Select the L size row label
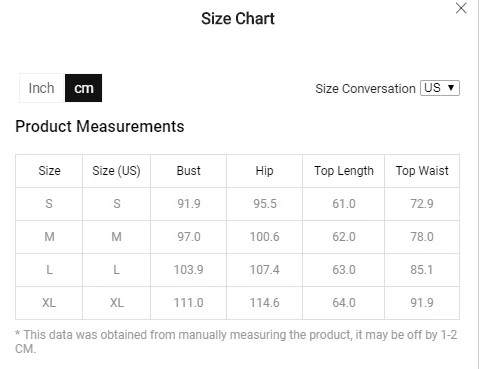This screenshot has width=479, height=369. pyautogui.click(x=49, y=270)
